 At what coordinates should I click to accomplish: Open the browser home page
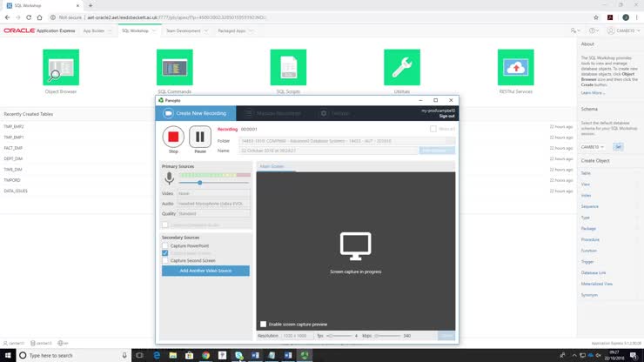39,17
